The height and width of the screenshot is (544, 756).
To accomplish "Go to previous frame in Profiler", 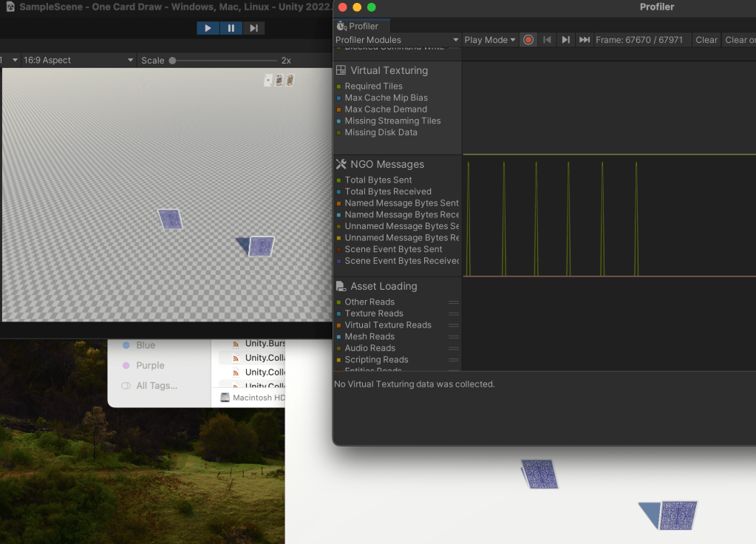I will pos(547,40).
